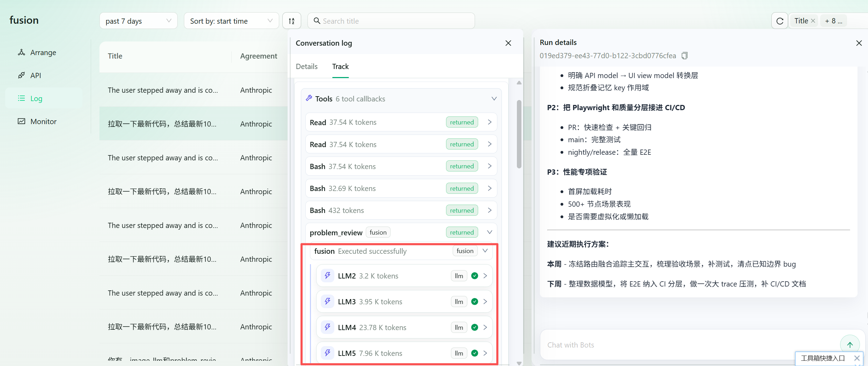Image resolution: width=868 pixels, height=366 pixels.
Task: Select the highlighted 拉取一下最新代码 log row
Action: pyautogui.click(x=193, y=124)
